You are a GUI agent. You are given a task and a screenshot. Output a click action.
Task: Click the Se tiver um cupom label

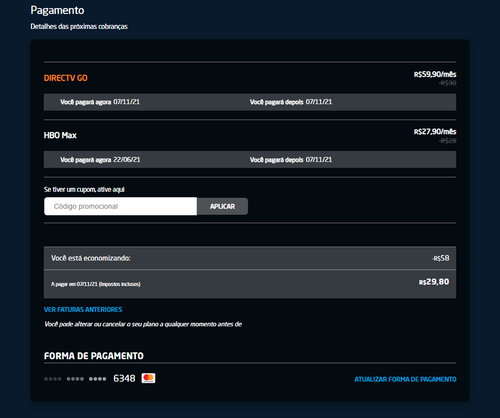[84, 189]
